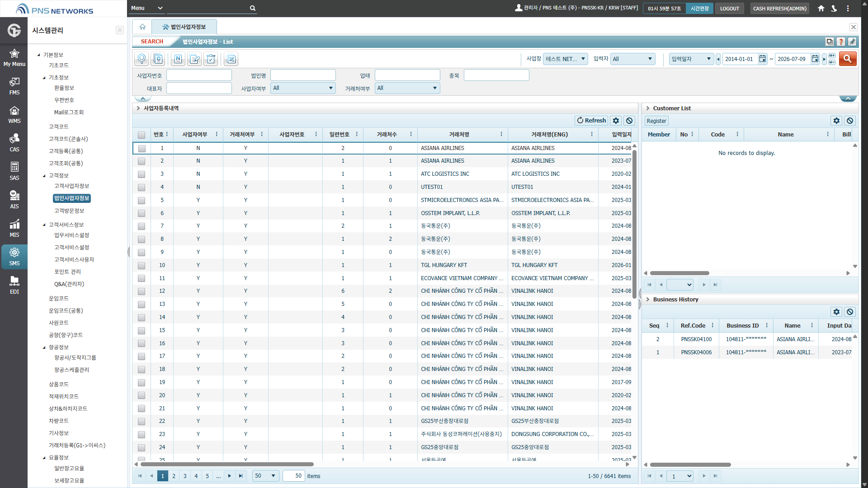Open the 거래처여부 All dropdown
868x488 pixels.
[x=407, y=88]
